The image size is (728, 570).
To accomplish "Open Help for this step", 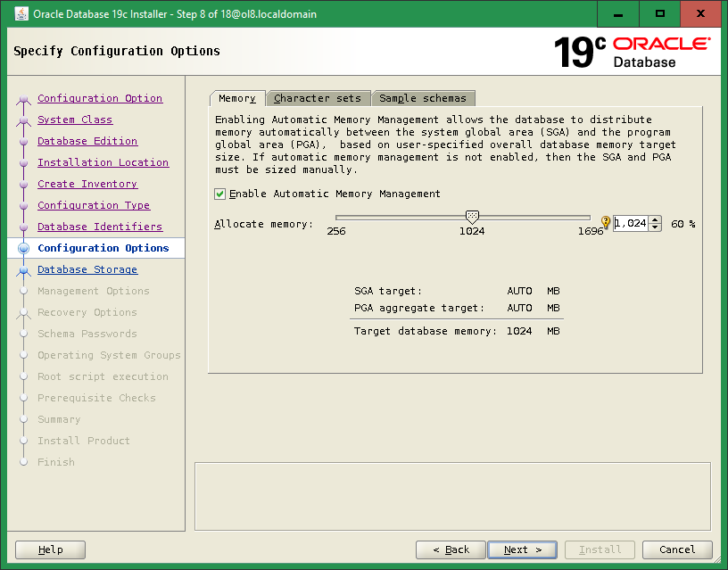I will pyautogui.click(x=50, y=549).
